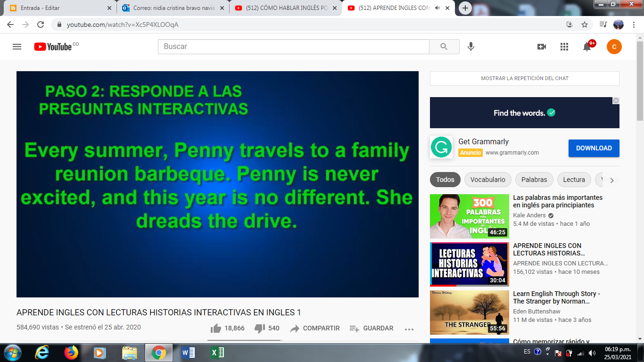Open the www.grammarly.com ad link

pos(512,153)
